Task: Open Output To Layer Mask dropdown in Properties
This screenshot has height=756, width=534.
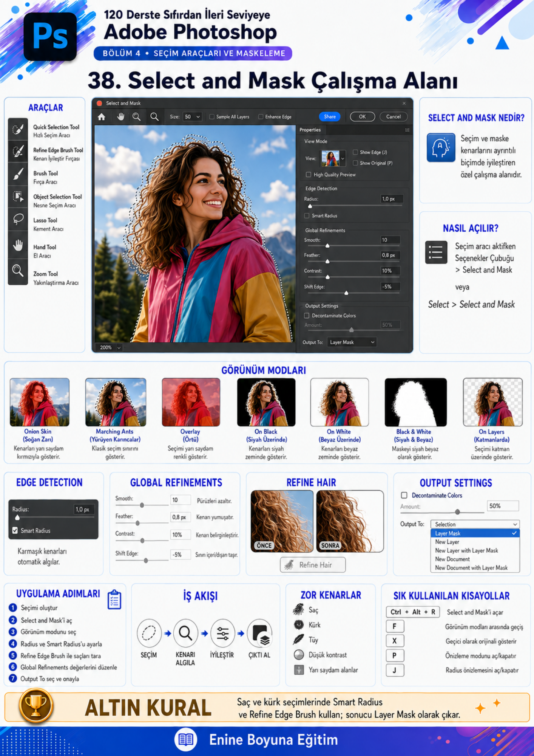Action: click(x=352, y=342)
